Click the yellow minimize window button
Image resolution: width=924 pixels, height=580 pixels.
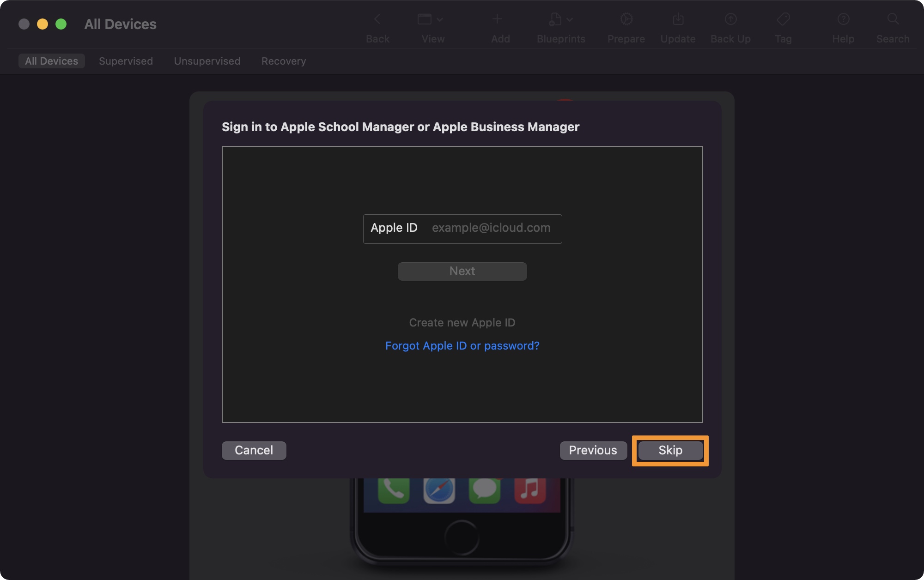tap(43, 24)
